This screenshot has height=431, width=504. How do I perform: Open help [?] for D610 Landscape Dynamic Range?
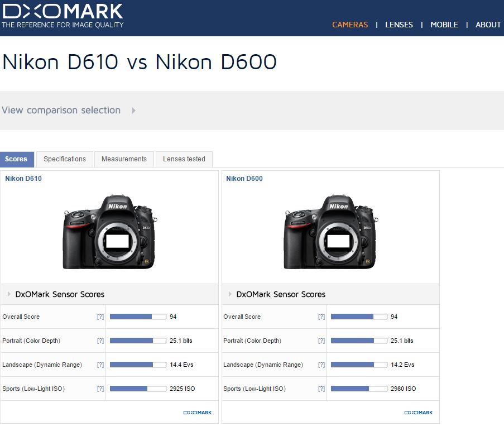click(100, 365)
